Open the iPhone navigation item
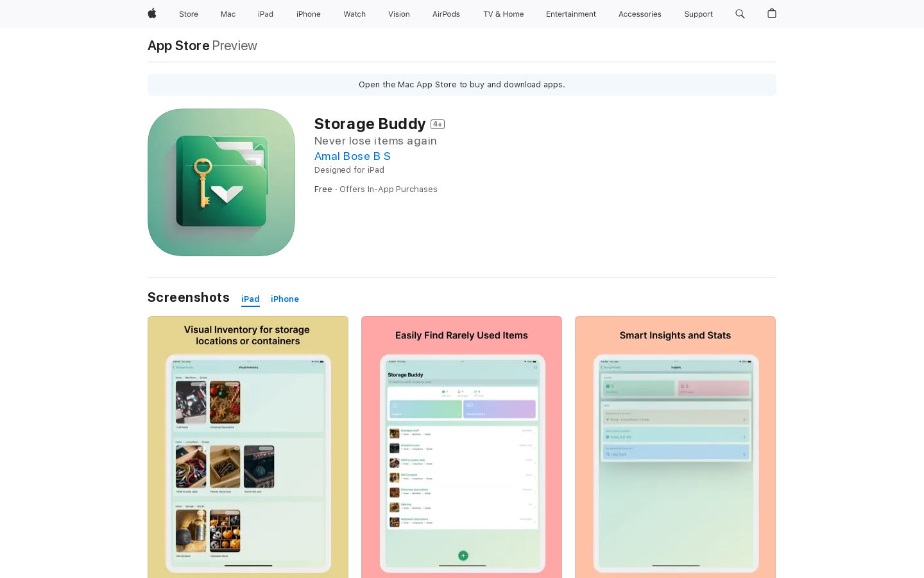This screenshot has width=924, height=578. click(309, 14)
